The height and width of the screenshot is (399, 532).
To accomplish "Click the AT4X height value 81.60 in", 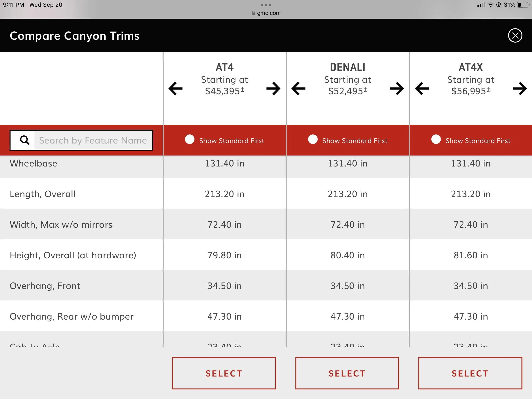I will click(471, 255).
